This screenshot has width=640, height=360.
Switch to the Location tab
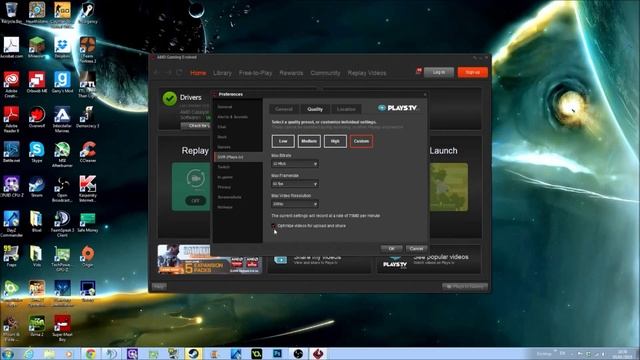pyautogui.click(x=346, y=109)
